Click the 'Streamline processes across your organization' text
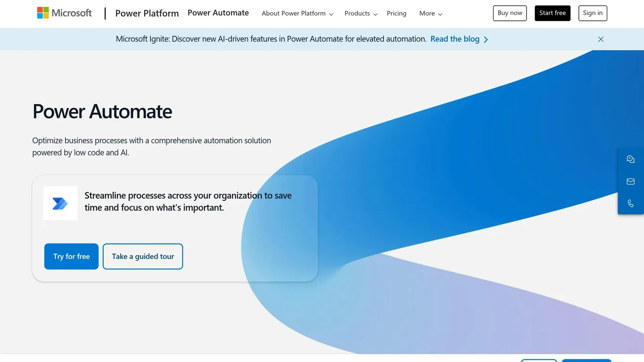644x362 pixels. [188, 202]
